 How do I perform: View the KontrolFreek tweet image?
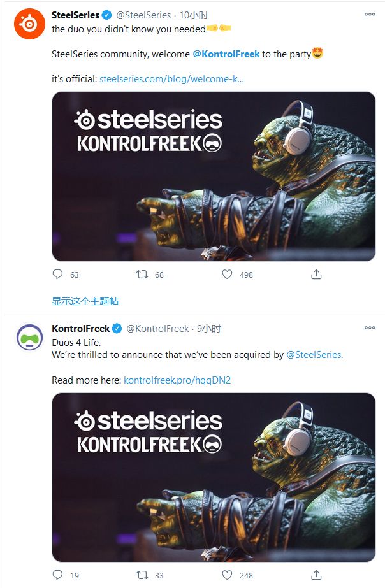[214, 477]
